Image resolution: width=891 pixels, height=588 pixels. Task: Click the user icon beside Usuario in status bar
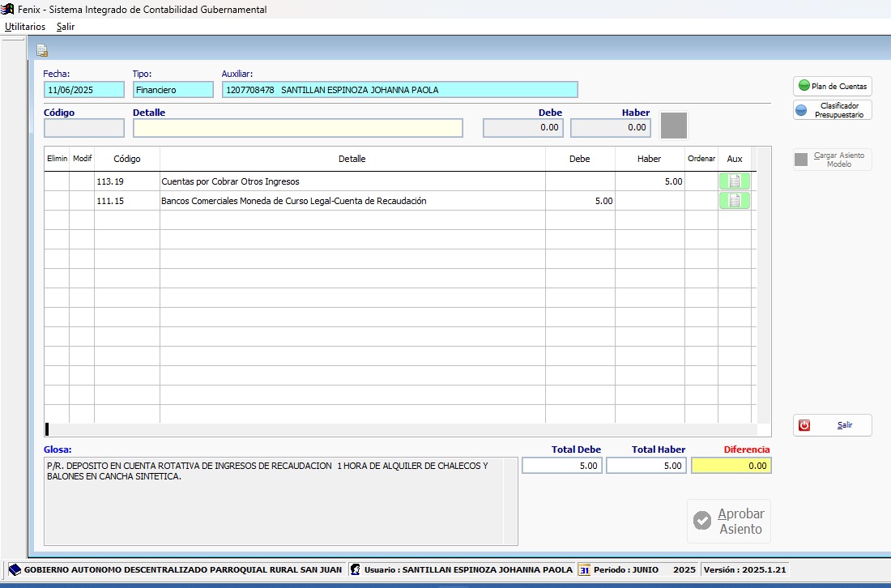356,570
